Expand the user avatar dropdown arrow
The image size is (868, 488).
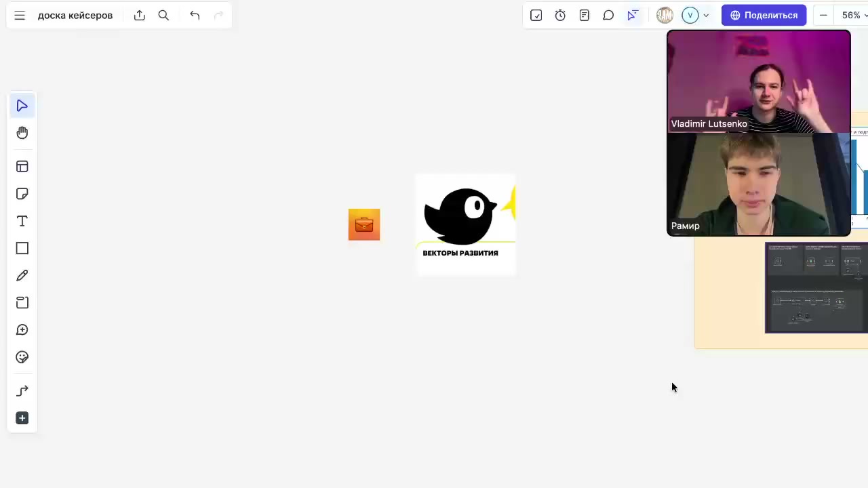pos(706,16)
